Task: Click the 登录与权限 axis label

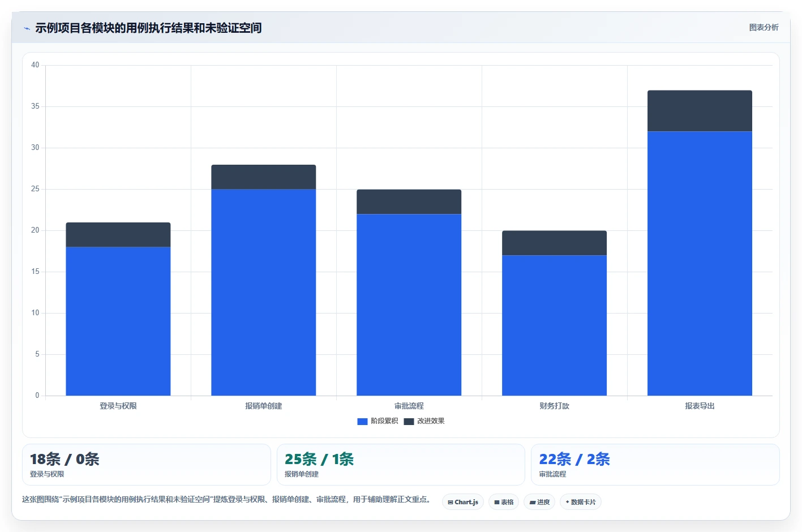Action: click(118, 406)
